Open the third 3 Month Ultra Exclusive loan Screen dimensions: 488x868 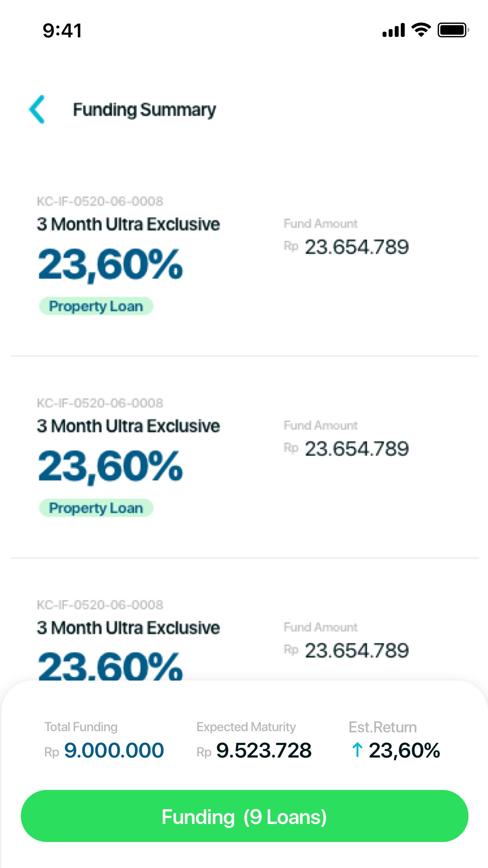[128, 627]
